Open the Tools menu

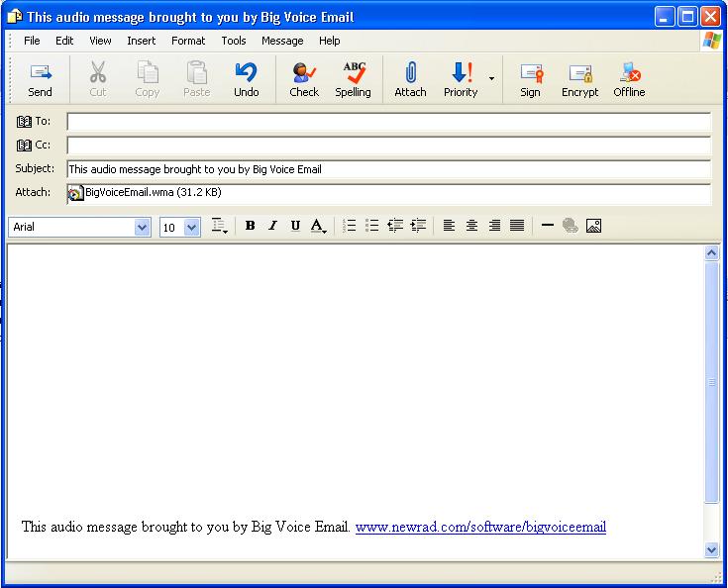coord(234,41)
